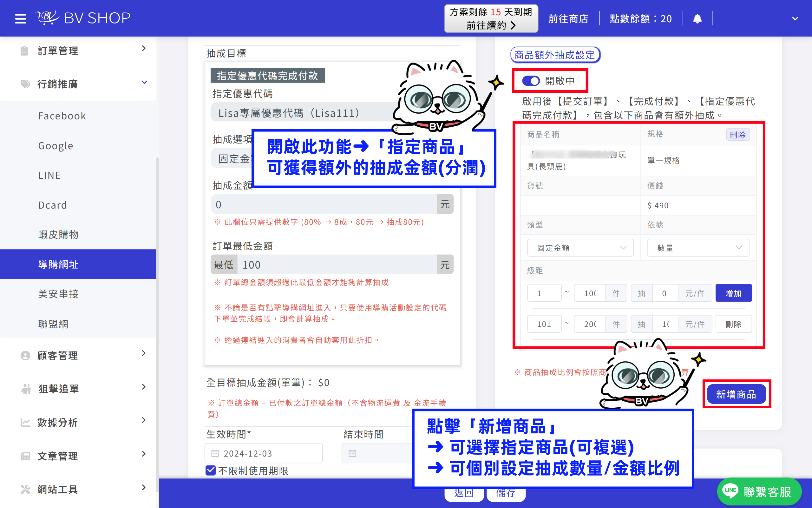This screenshot has height=508, width=812.
Task: Open the hamburger menu icon
Action: (21, 18)
